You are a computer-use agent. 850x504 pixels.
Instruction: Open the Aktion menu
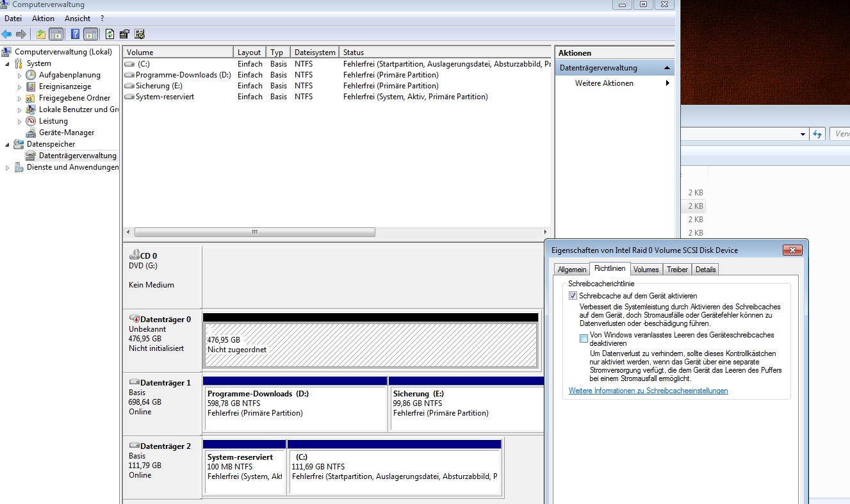(44, 19)
